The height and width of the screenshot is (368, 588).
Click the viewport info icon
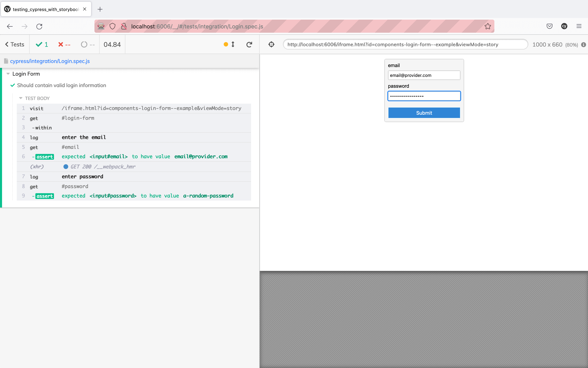coord(583,45)
